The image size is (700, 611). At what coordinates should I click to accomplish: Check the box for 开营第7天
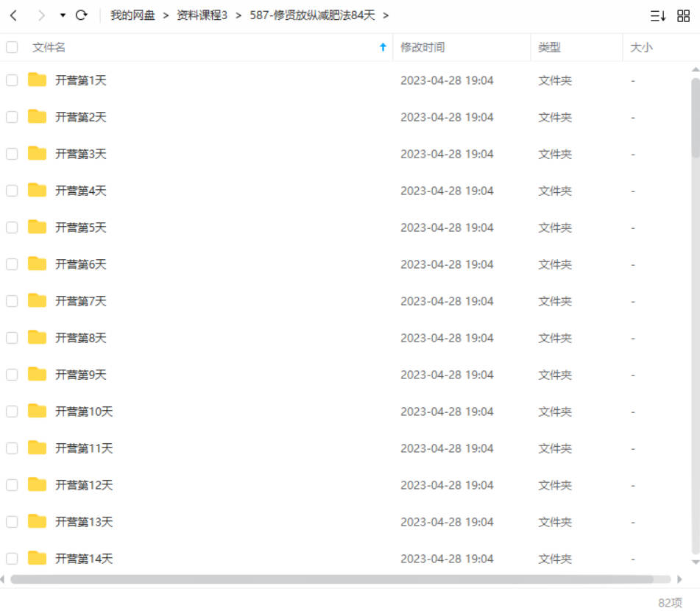tap(12, 301)
